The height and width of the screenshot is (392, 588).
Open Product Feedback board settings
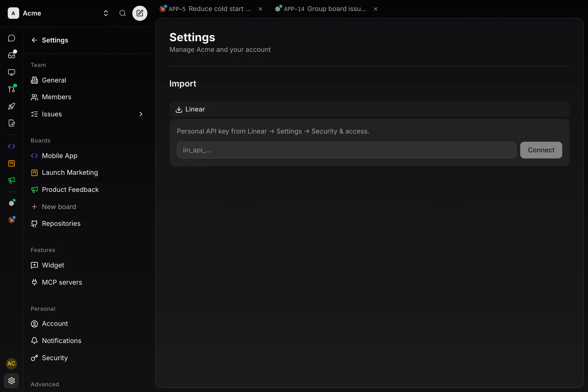pyautogui.click(x=87, y=190)
